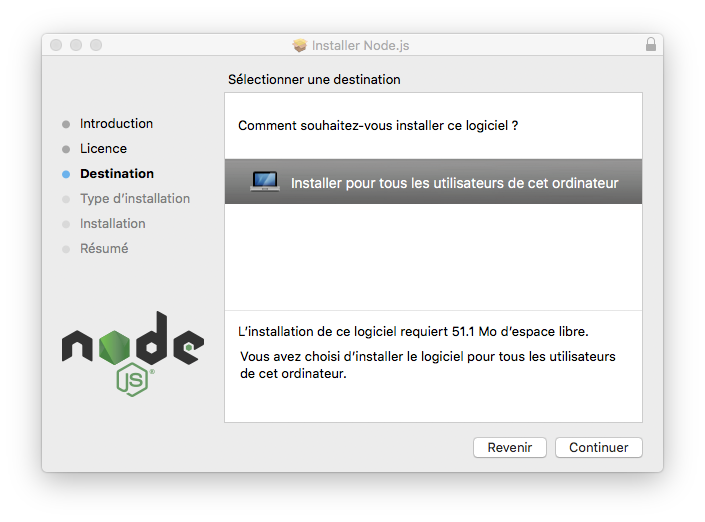Click the package icon beside Installer Node.js
Image resolution: width=705 pixels, height=522 pixels.
click(x=299, y=45)
